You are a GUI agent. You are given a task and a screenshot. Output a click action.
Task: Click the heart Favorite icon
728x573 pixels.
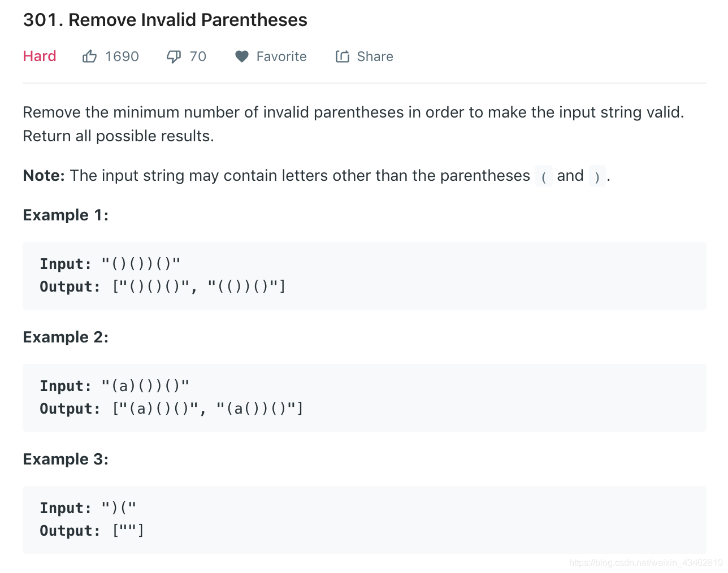click(x=242, y=57)
